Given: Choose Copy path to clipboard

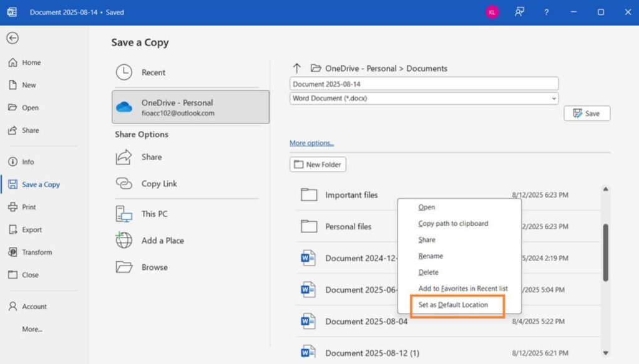Looking at the screenshot, I should click(x=459, y=223).
